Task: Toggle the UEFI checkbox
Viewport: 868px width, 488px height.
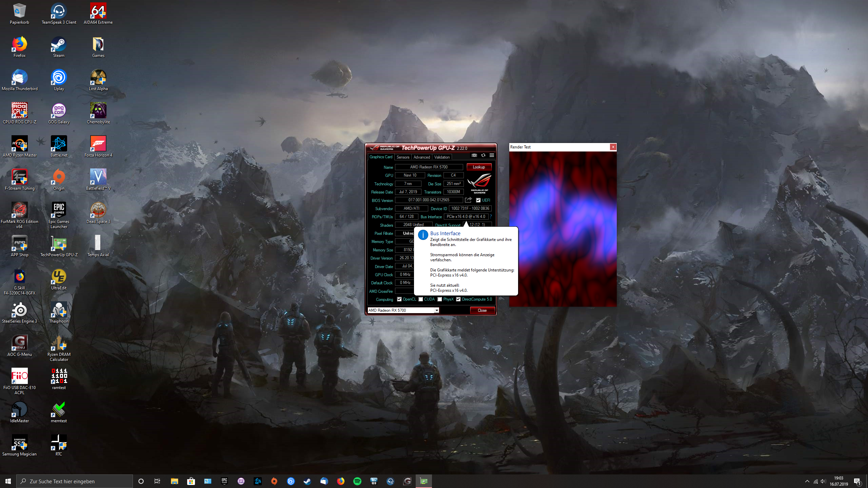Action: tap(478, 200)
